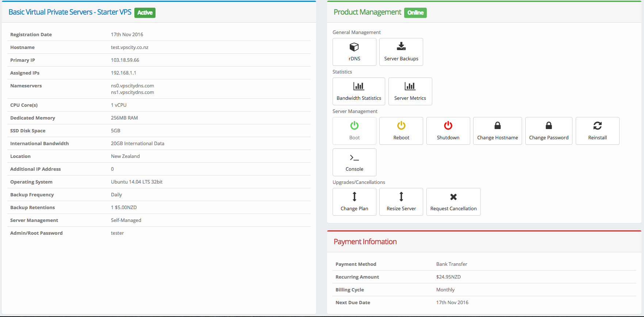
Task: Click the Payment Infomation heading
Action: [x=365, y=242]
